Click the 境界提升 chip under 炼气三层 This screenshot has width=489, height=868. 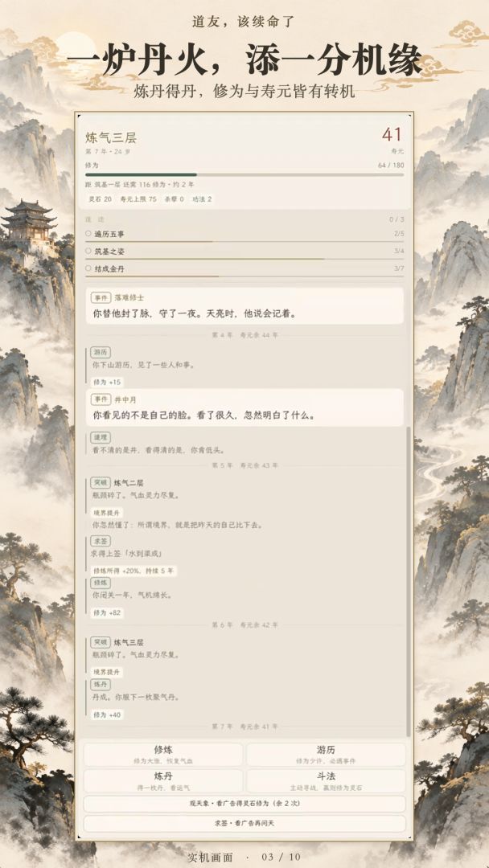click(x=107, y=671)
